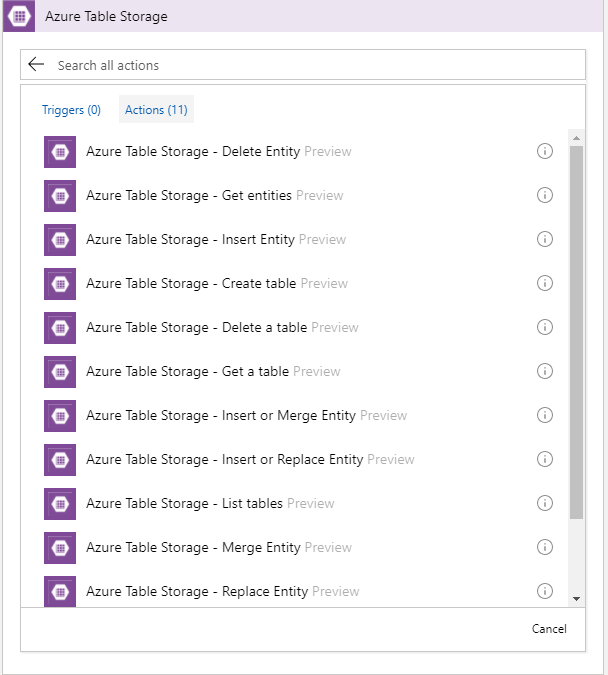Click the scrollbar up arrow
The height and width of the screenshot is (675, 608).
point(577,138)
